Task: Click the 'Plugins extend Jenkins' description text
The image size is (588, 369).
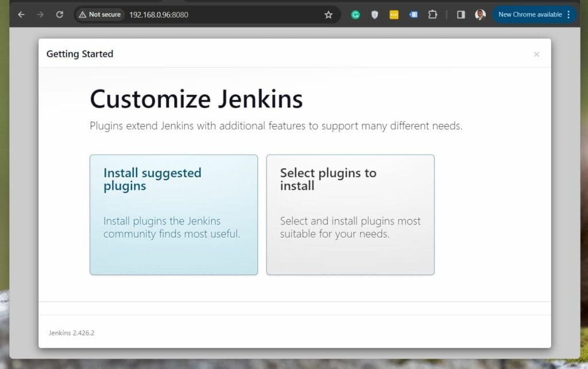Action: pos(276,126)
